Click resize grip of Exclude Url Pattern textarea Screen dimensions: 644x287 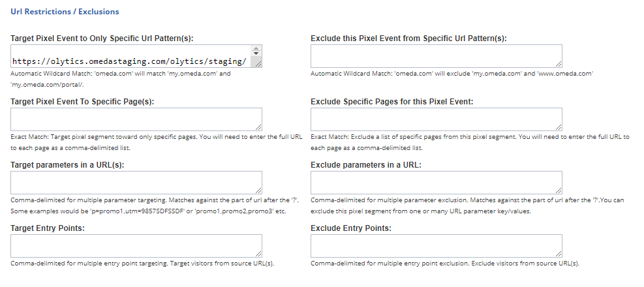click(x=559, y=63)
